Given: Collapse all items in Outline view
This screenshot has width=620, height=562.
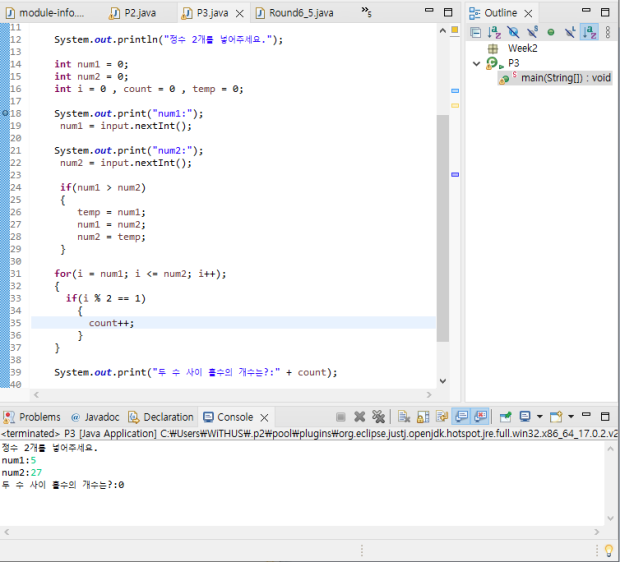Looking at the screenshot, I should coord(477,32).
